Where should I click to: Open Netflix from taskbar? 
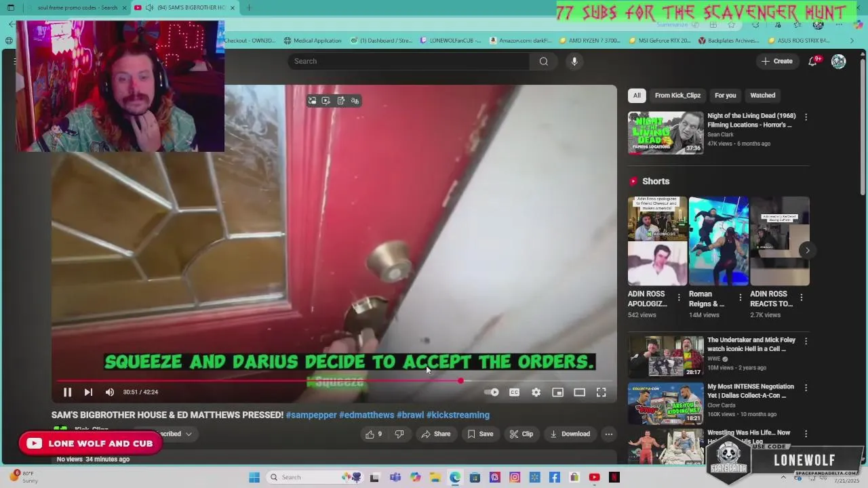(614, 477)
